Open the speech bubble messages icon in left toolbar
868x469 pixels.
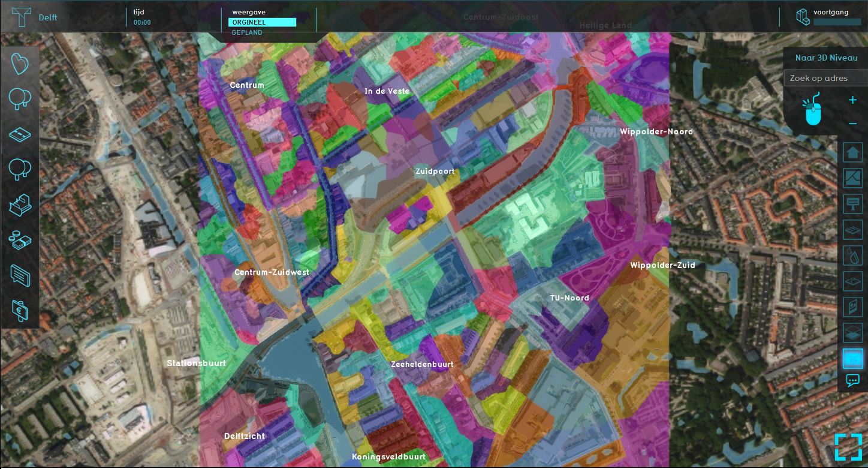pyautogui.click(x=20, y=276)
